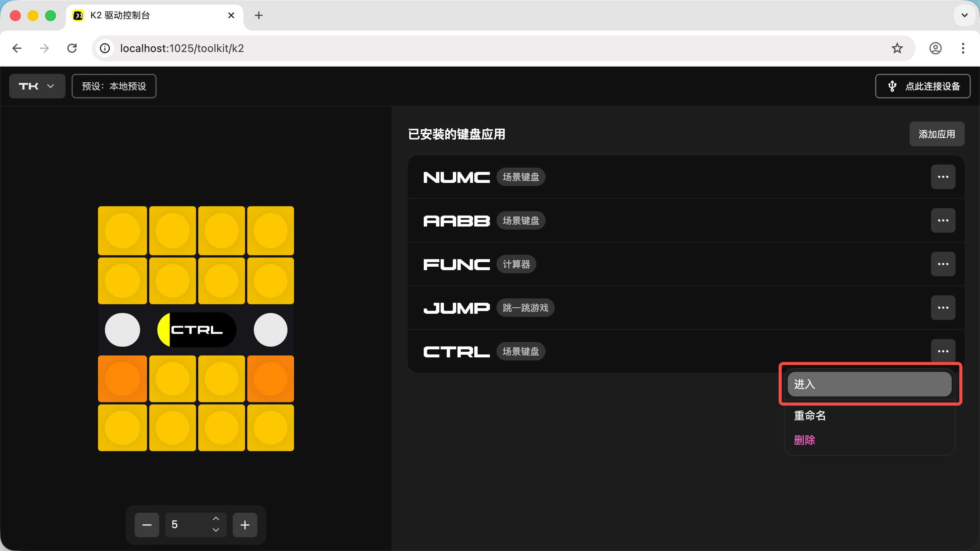
Task: Open the 预设：本地预设 preset selector
Action: (x=114, y=86)
